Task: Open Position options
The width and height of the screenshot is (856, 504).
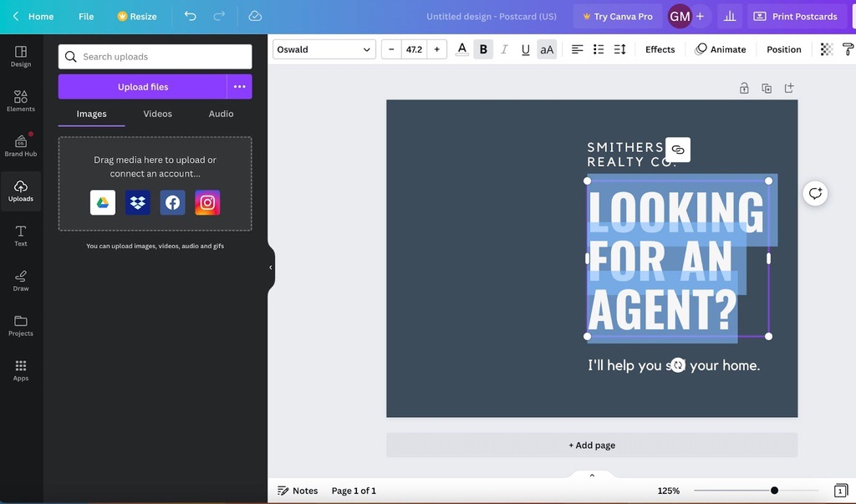Action: [x=784, y=49]
